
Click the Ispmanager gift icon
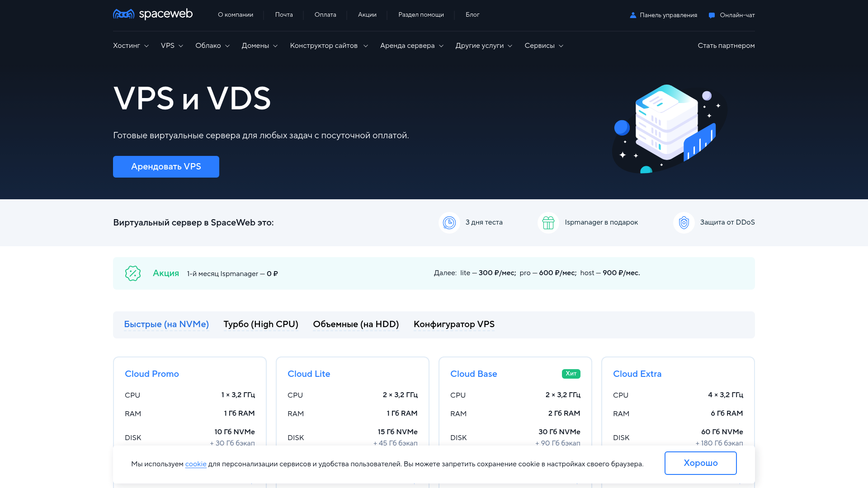coord(548,223)
